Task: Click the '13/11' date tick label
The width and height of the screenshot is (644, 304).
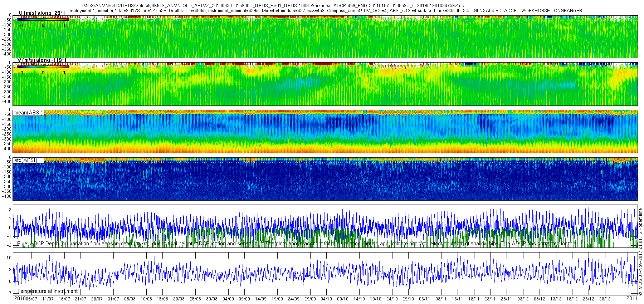Action: tap(458, 299)
